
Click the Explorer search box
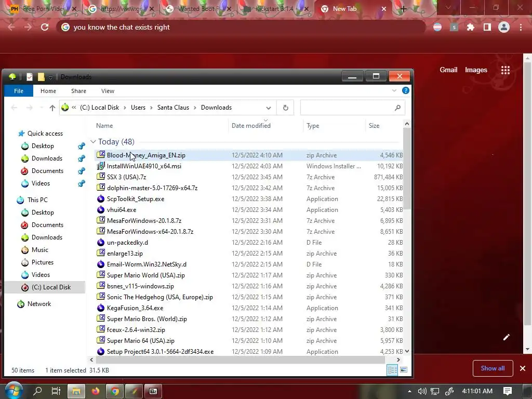352,108
